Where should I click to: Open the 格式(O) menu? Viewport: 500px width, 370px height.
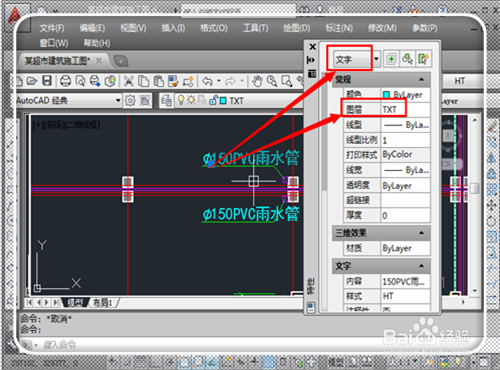[x=214, y=28]
